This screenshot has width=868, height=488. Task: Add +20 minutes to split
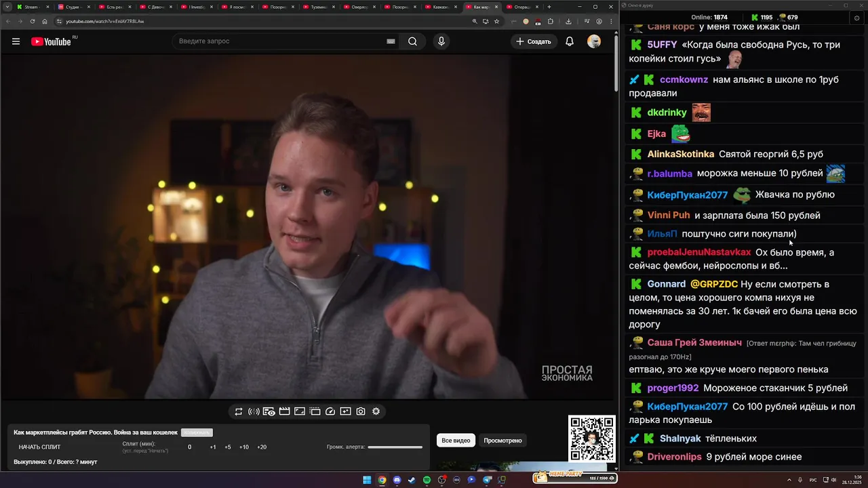coord(262,447)
